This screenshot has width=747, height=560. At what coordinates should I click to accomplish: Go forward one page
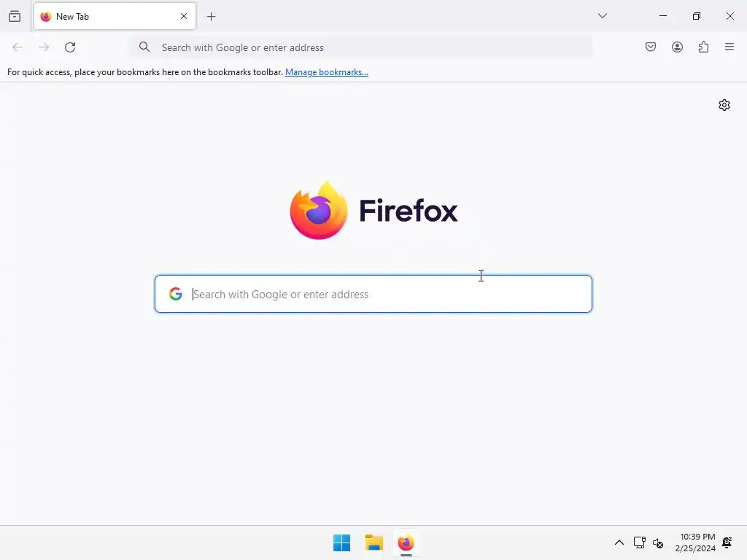click(x=44, y=47)
